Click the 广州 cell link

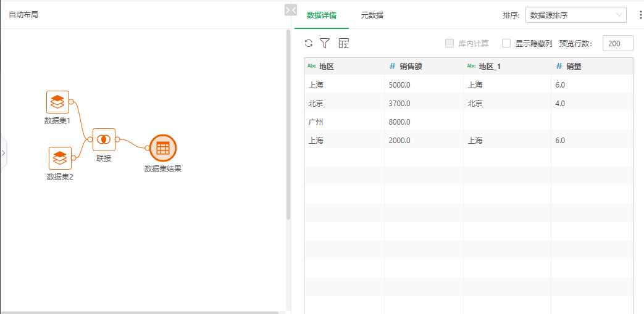coord(316,122)
